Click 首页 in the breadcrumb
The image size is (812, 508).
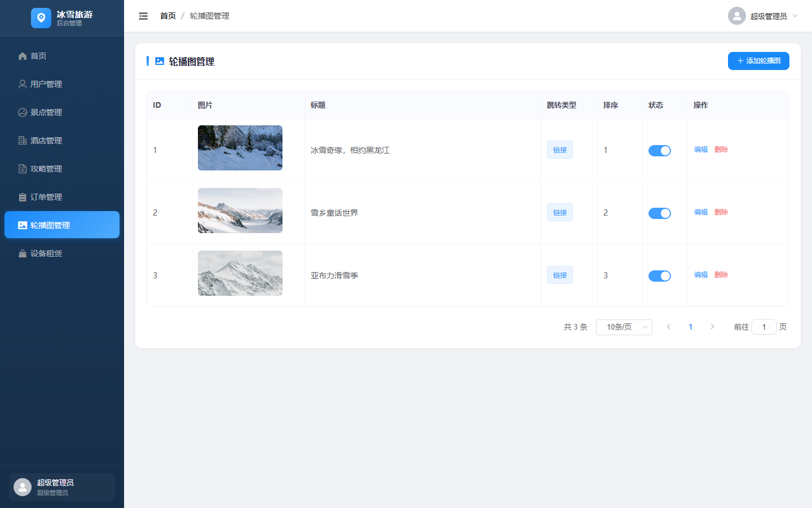click(168, 16)
